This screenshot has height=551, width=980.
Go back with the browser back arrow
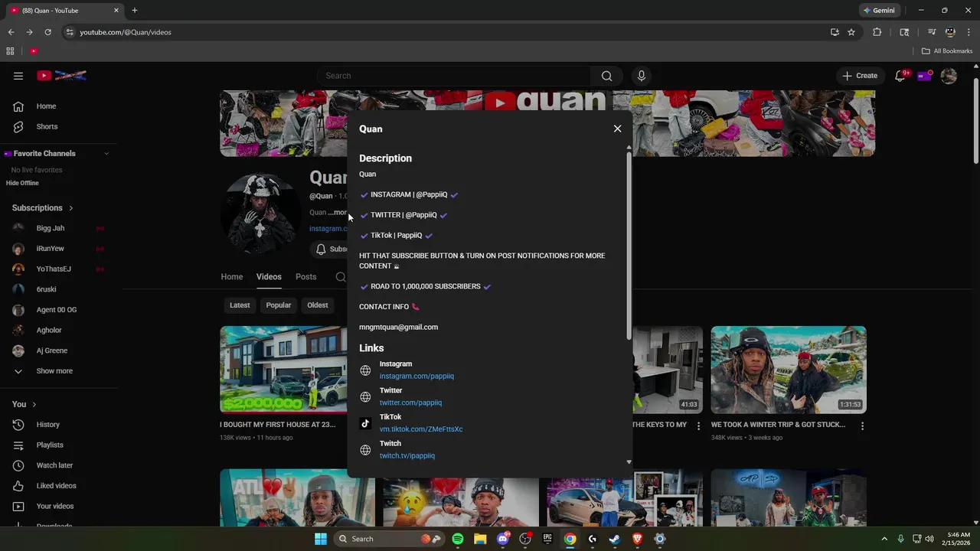[x=11, y=32]
